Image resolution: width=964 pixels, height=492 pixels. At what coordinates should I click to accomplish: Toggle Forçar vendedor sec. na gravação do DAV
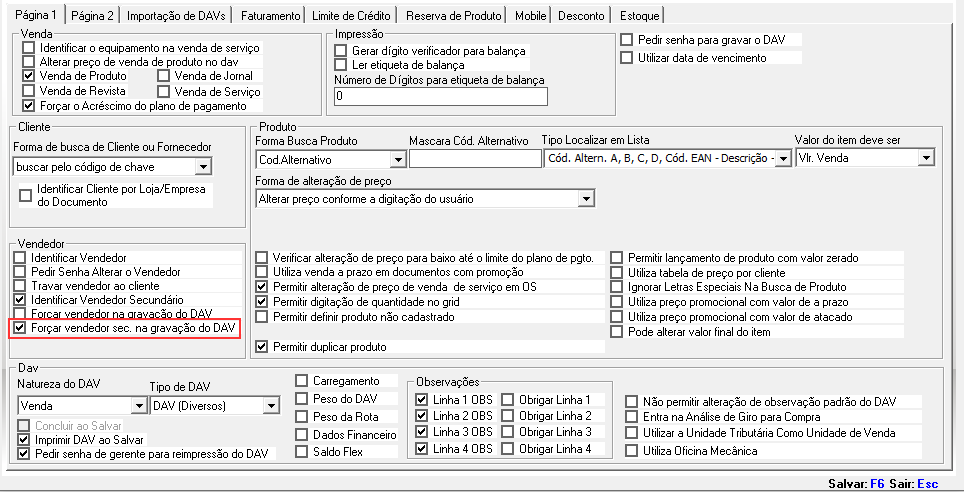click(x=20, y=328)
